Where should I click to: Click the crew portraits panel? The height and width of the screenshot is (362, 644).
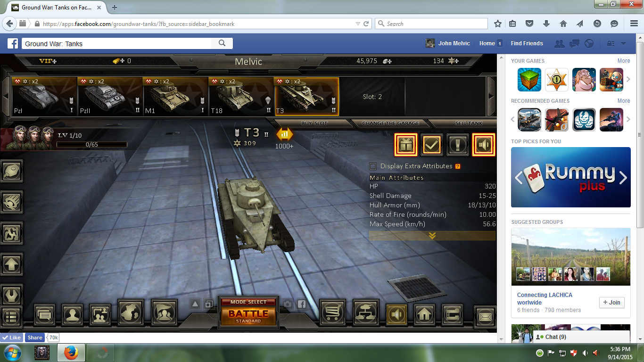(x=33, y=137)
